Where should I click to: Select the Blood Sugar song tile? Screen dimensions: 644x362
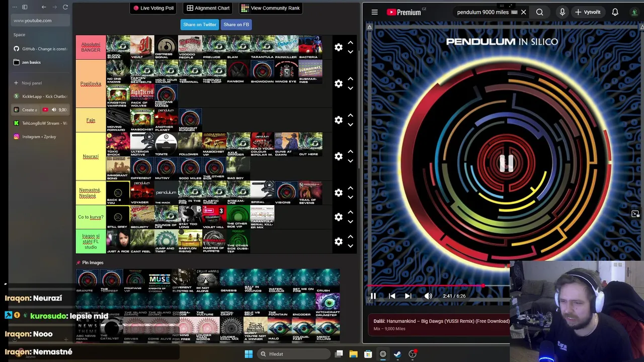[x=118, y=47]
